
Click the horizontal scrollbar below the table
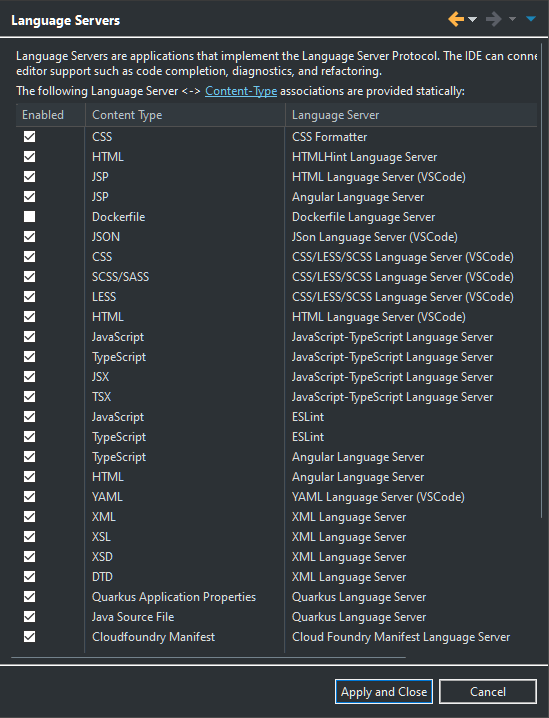pyautogui.click(x=208, y=658)
